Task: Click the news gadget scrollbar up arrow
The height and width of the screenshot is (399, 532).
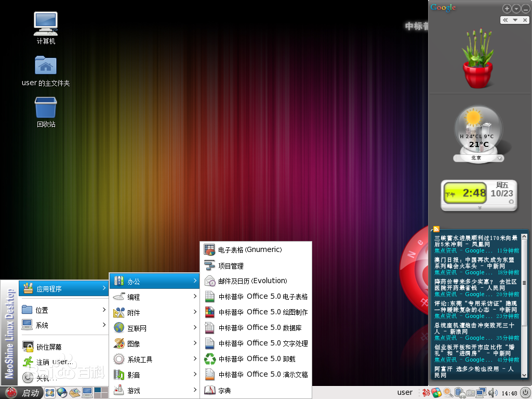Action: pyautogui.click(x=524, y=236)
